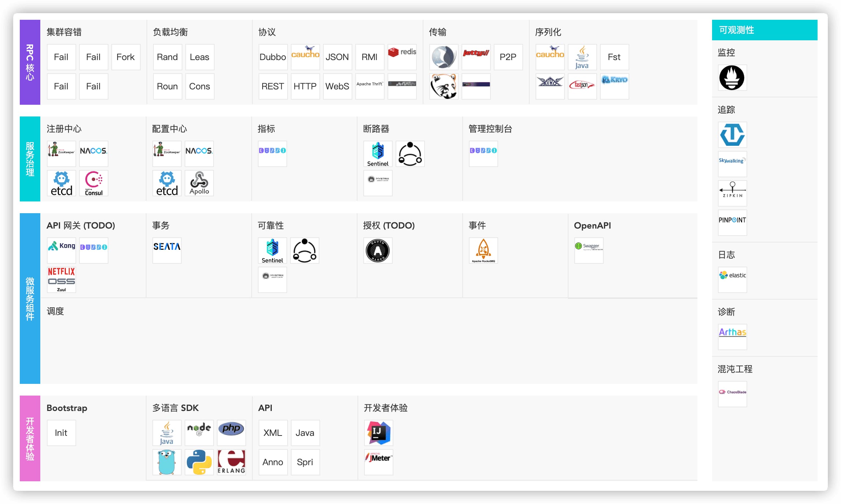Select the Hystrix logo under 断路器
Screen dimensions: 841x504
coord(378,183)
